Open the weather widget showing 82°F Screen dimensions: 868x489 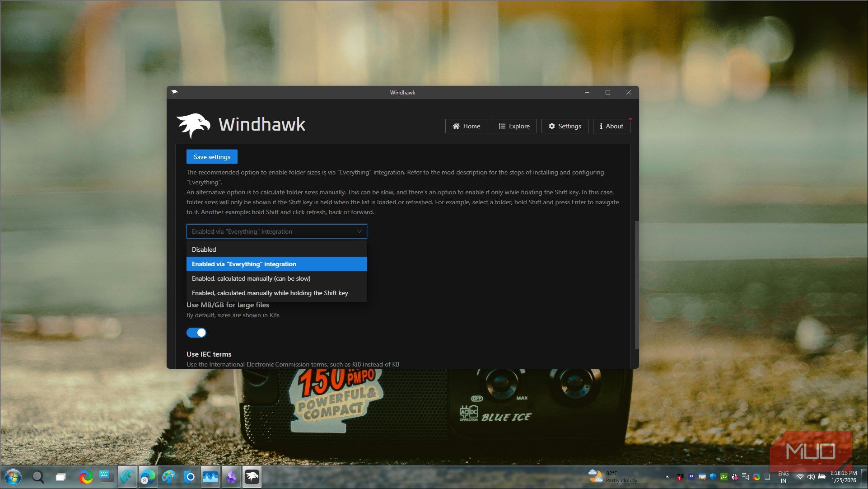613,476
